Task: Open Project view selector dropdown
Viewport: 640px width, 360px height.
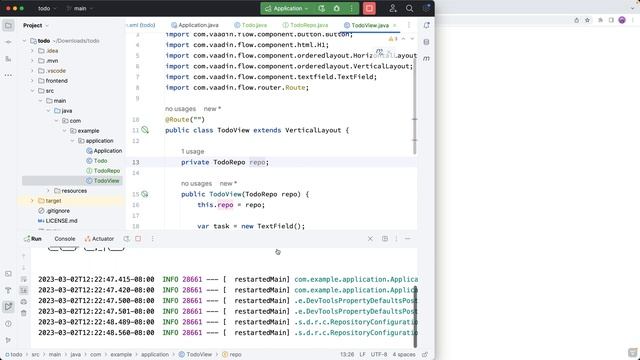Action: pos(36,25)
